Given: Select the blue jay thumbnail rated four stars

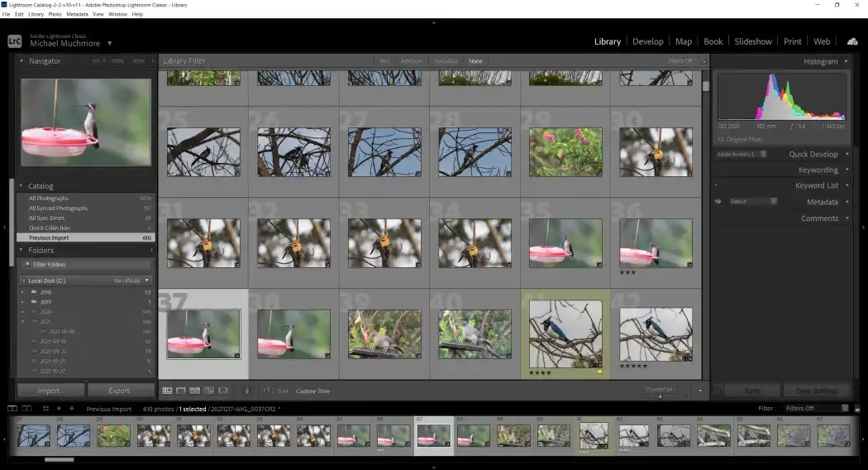Looking at the screenshot, I should 565,333.
